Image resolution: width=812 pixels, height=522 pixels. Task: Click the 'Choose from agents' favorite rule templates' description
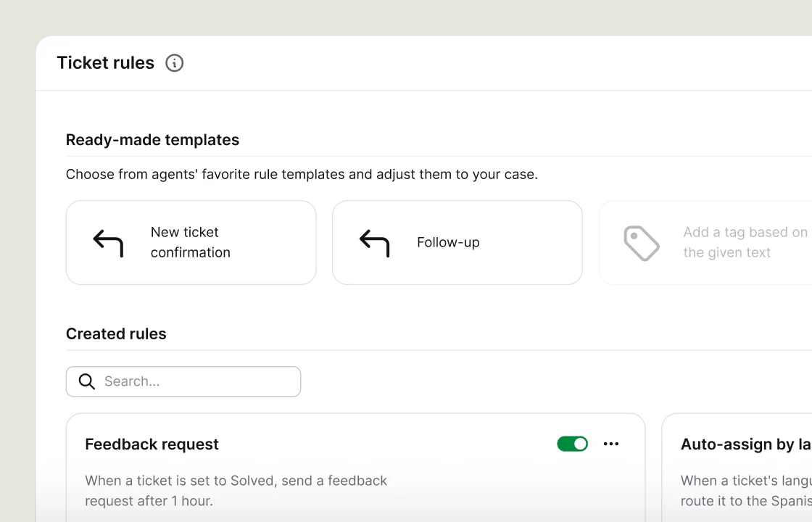302,175
